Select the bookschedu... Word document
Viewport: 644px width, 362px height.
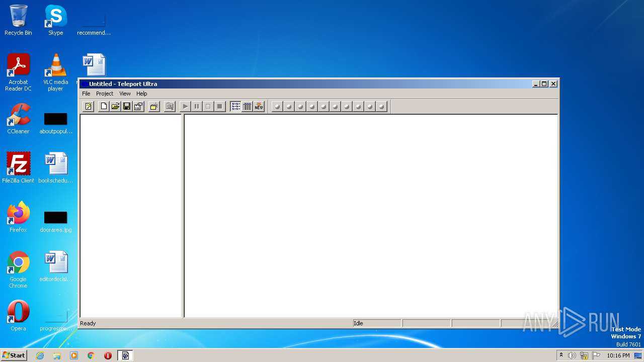(55, 168)
